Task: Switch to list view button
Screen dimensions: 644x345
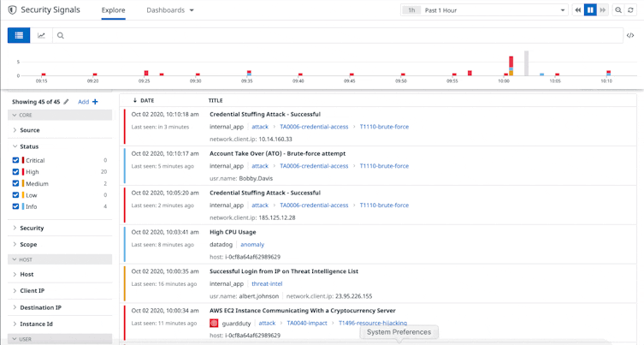Action: [x=19, y=35]
